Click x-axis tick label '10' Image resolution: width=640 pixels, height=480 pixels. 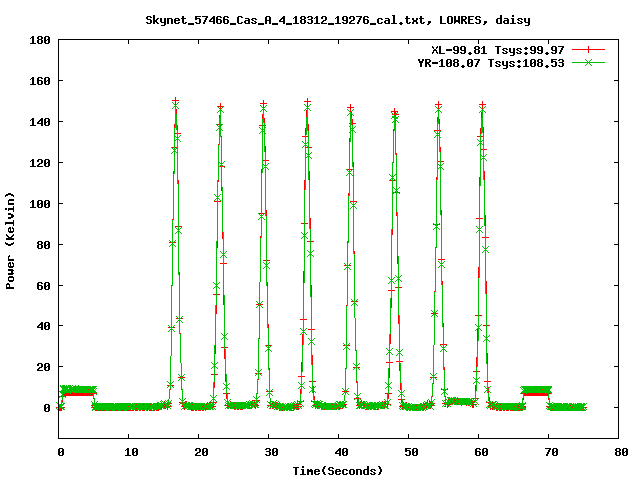pyautogui.click(x=131, y=452)
